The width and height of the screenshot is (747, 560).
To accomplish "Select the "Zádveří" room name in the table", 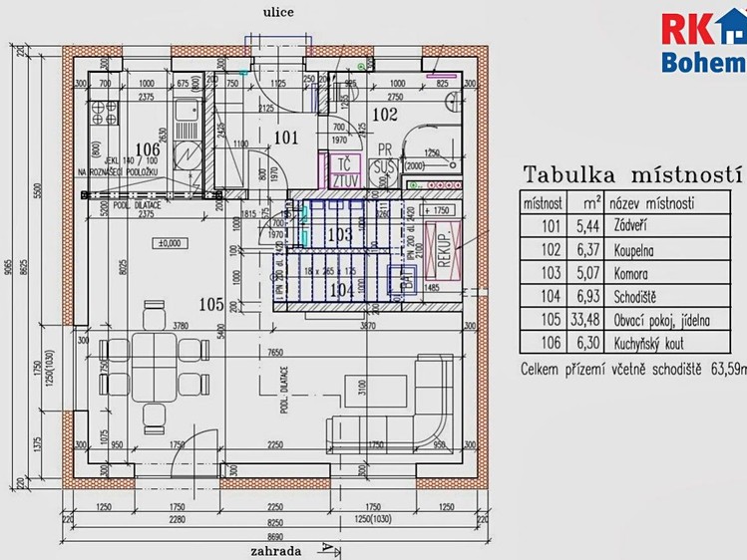I will click(x=630, y=225).
